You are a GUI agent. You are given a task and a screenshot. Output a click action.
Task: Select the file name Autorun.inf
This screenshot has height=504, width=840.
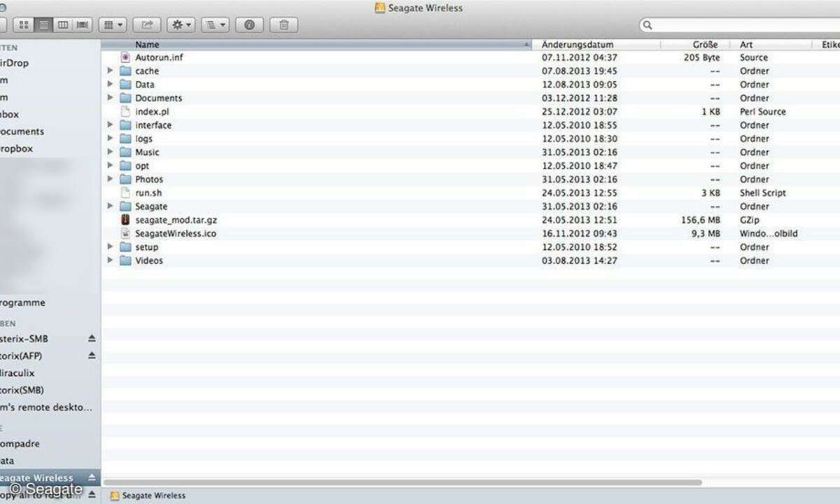159,57
